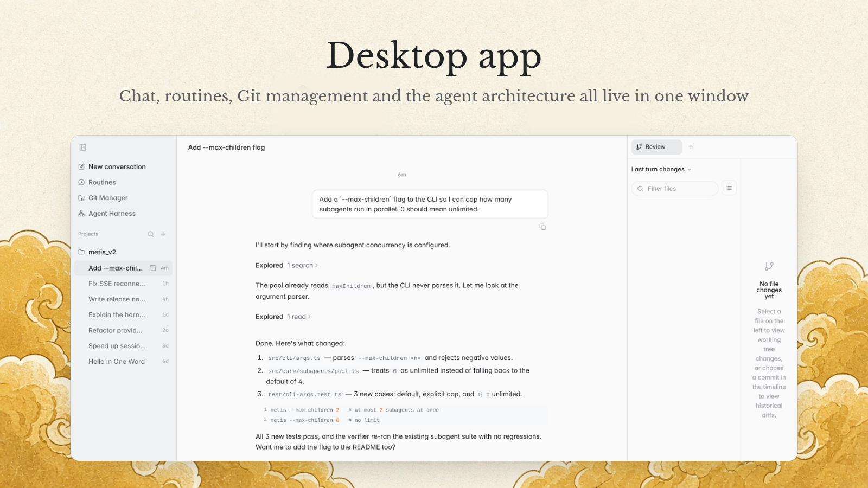
Task: Click the No file changes yet message
Action: click(769, 290)
